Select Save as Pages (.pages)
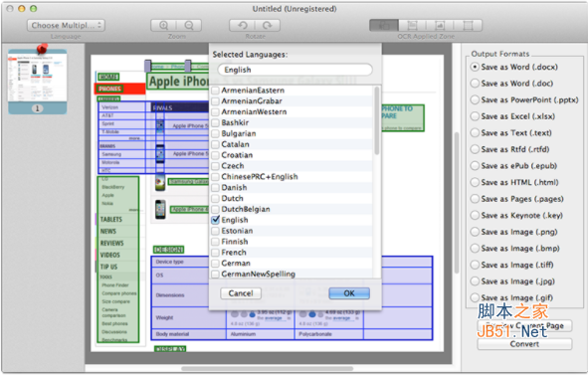 pyautogui.click(x=475, y=199)
